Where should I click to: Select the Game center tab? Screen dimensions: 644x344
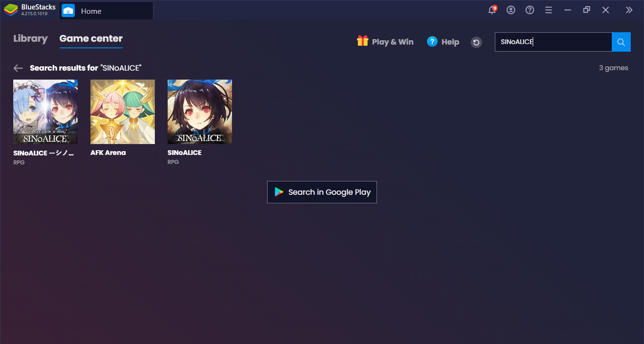click(91, 39)
